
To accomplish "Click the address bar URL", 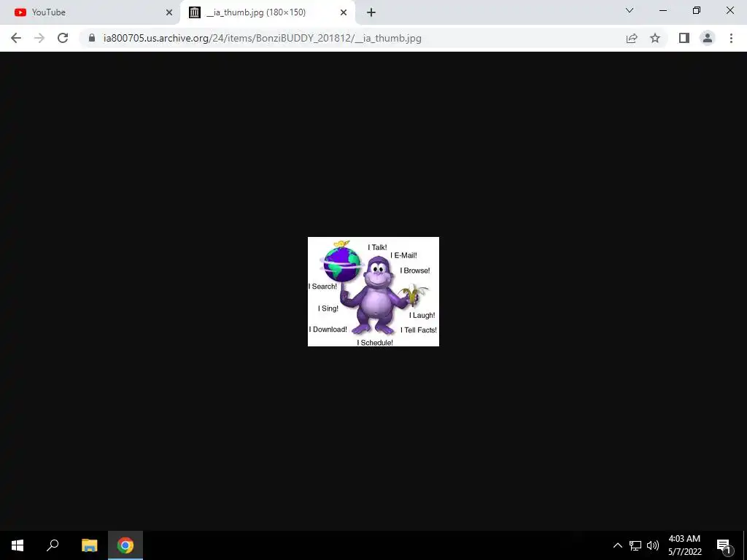I will coord(262,38).
